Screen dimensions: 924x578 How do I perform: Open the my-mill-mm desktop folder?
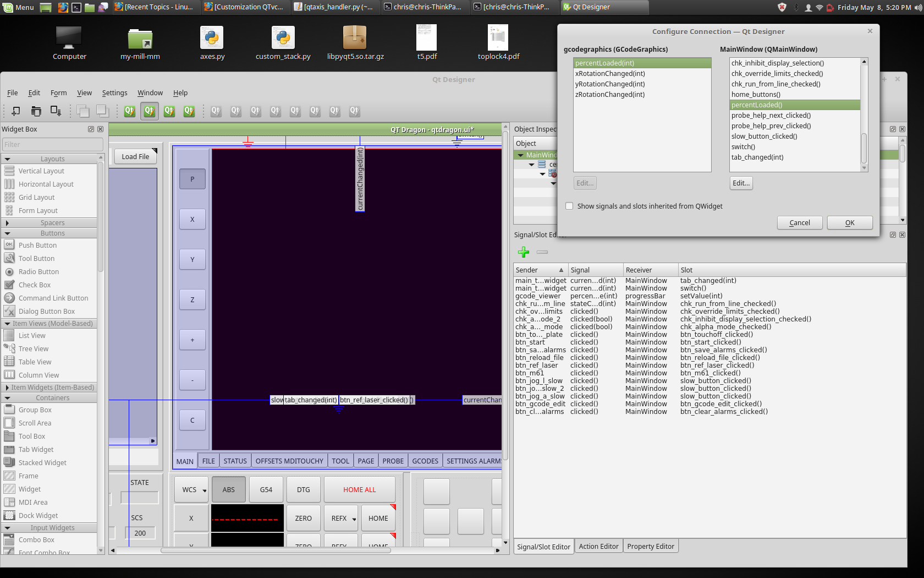140,43
